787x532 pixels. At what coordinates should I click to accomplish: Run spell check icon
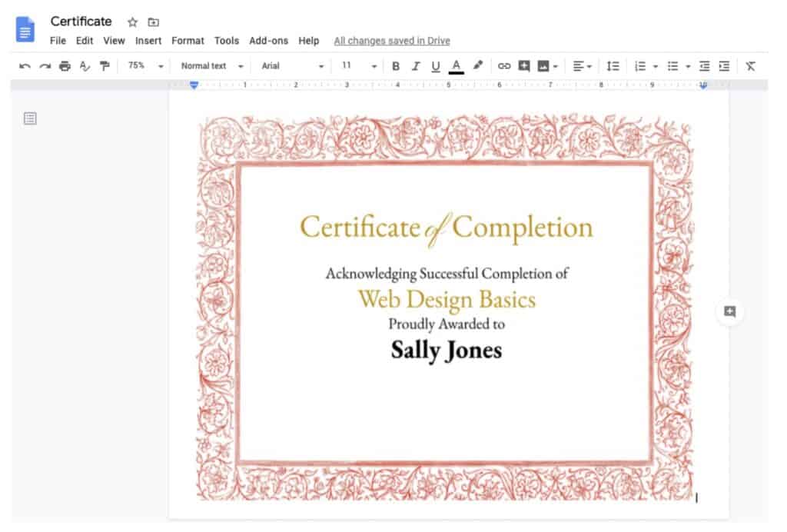click(x=85, y=66)
